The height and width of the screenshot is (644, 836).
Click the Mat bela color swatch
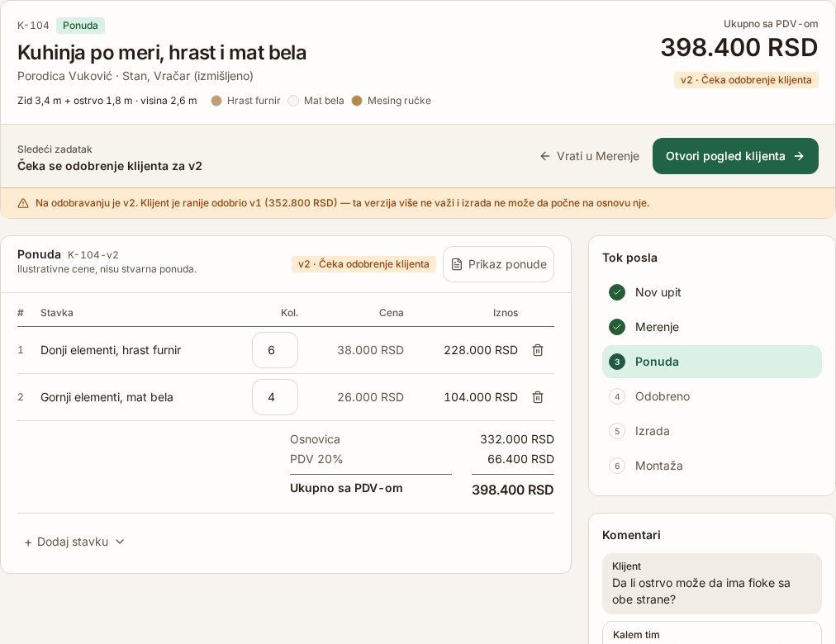[x=293, y=101]
